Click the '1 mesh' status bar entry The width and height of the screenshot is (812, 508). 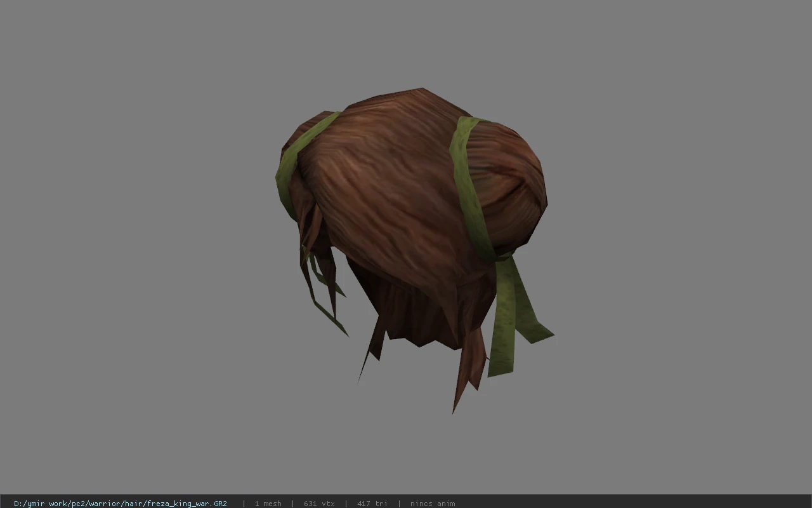(268, 504)
